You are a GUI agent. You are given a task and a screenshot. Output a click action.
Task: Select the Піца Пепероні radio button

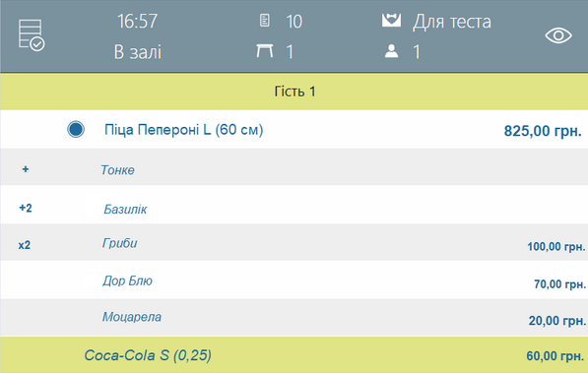[x=76, y=129]
